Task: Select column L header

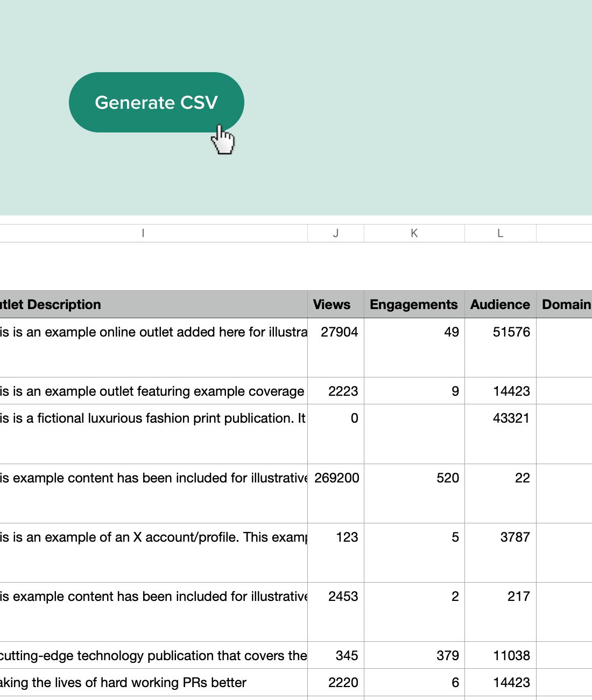Action: [x=501, y=233]
